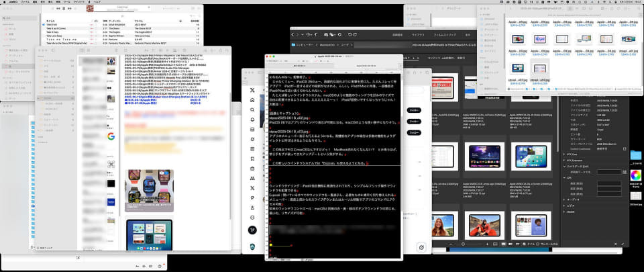
Task: Open the X home icon in sidebar
Action: (252, 100)
